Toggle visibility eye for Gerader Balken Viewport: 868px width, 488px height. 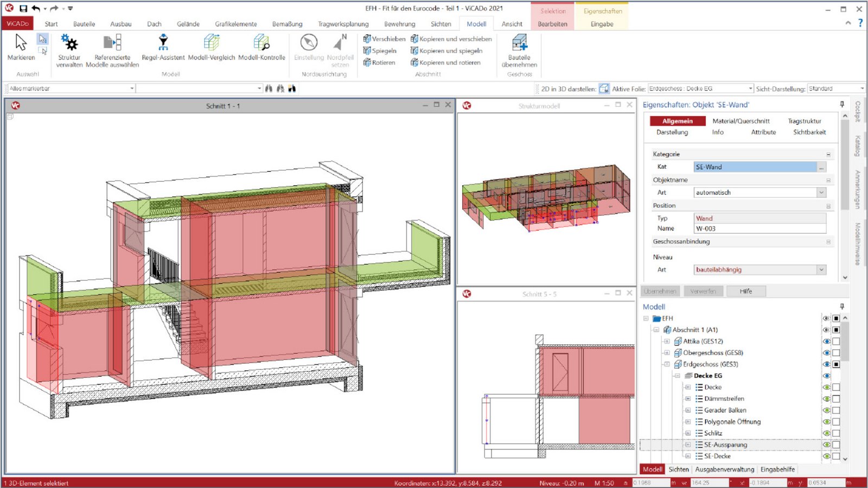[826, 410]
